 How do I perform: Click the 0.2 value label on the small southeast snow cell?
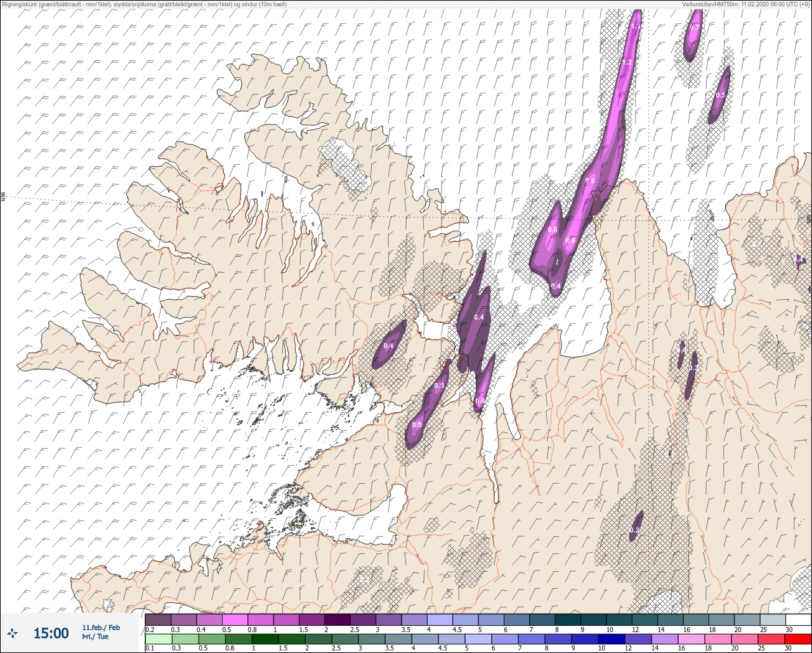(x=635, y=530)
